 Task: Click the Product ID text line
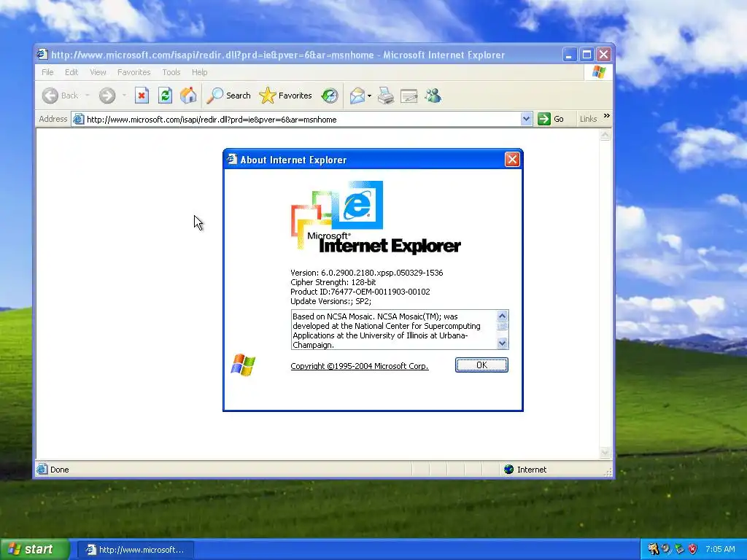360,292
